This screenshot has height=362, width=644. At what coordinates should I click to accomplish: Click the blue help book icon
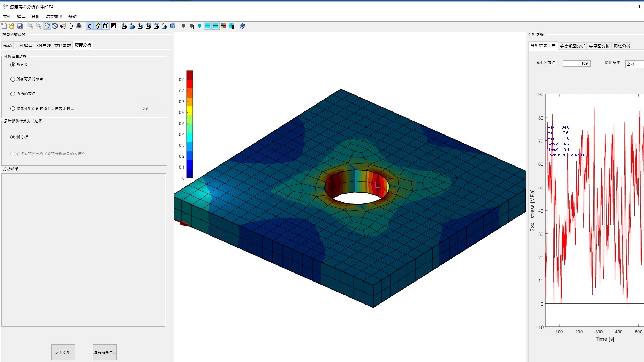point(242,26)
